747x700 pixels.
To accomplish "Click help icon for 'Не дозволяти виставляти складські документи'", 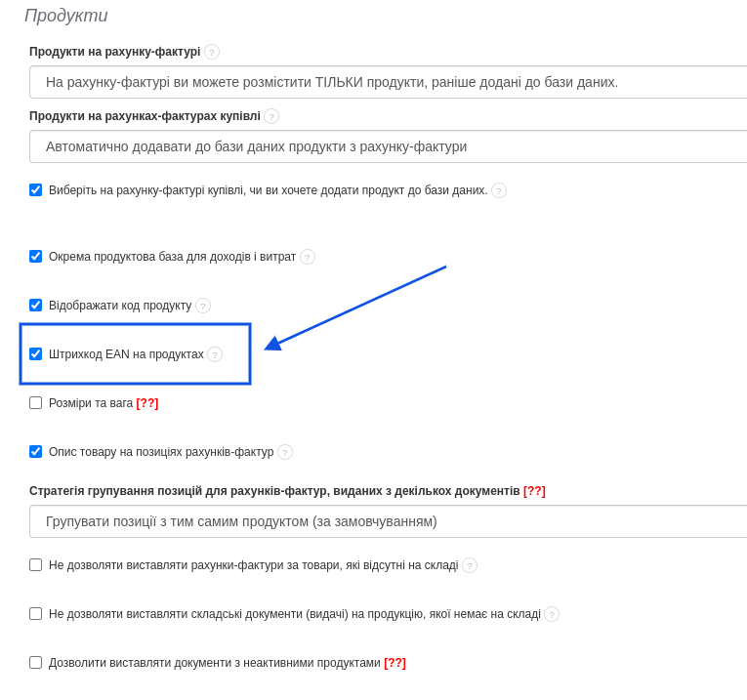I will [x=552, y=614].
